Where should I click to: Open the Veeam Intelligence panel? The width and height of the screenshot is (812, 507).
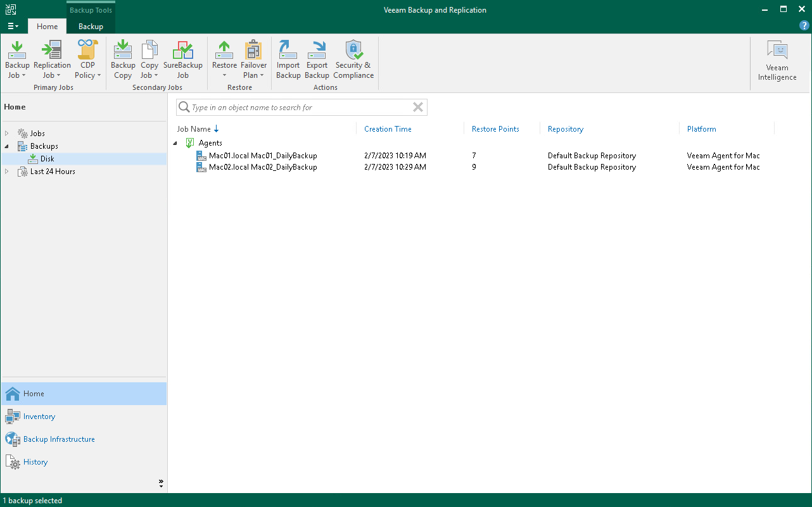777,61
